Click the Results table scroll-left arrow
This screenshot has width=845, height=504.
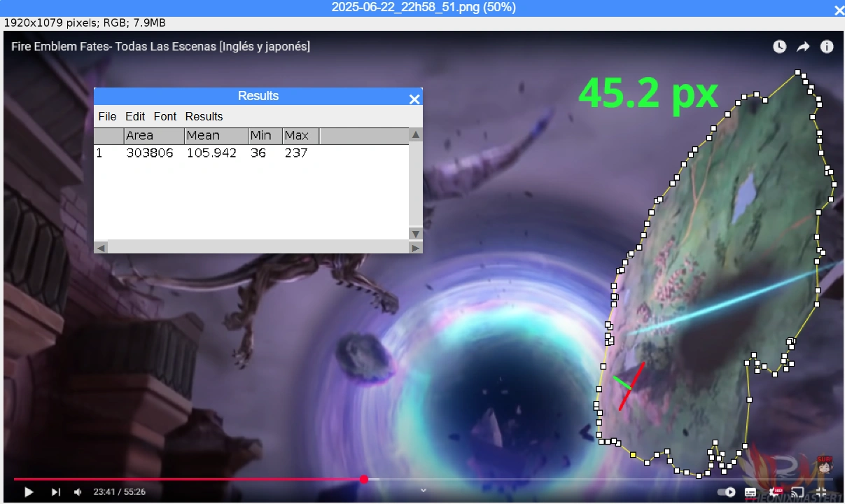101,247
